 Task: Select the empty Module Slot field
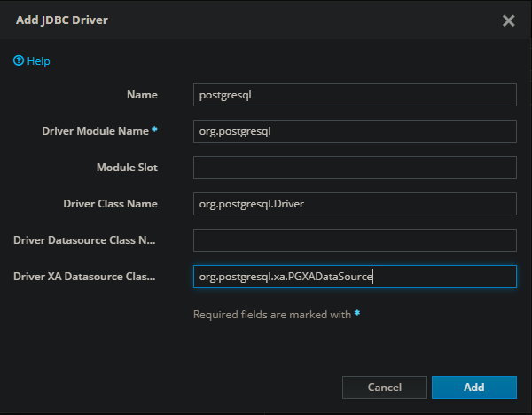(355, 168)
